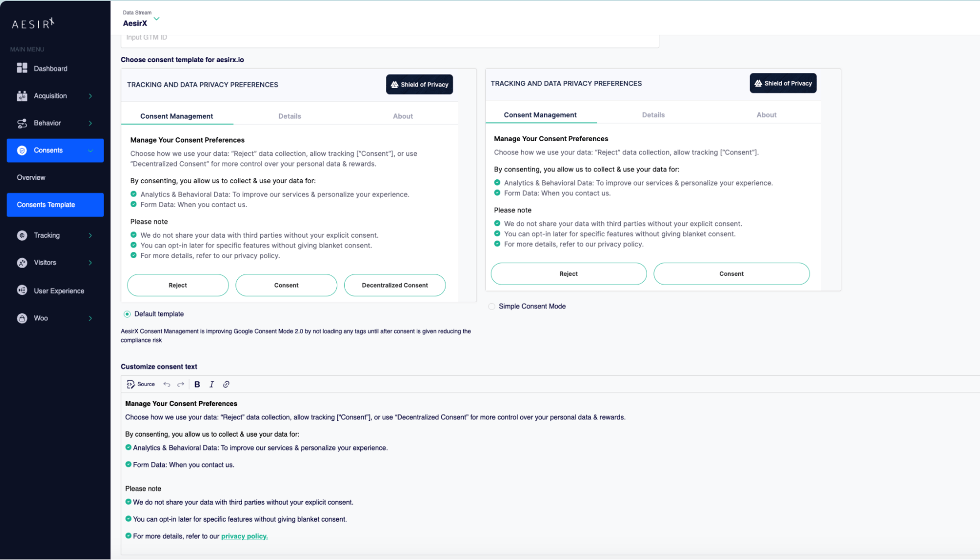Screen dimensions: 980x560
Task: Click the Bold formatting icon
Action: [197, 385]
